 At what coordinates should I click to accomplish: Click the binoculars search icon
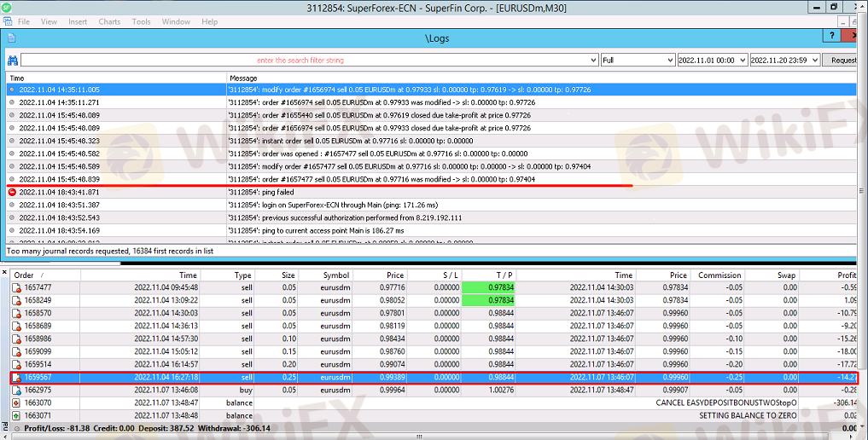[12, 61]
